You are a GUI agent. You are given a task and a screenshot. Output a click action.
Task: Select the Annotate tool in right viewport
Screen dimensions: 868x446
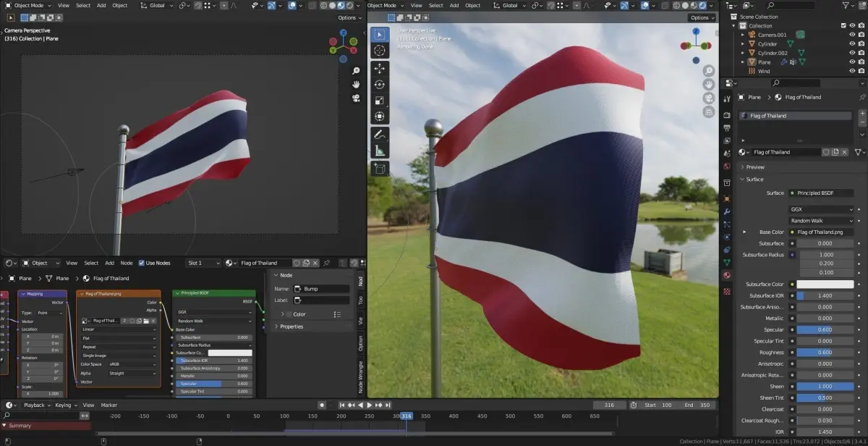(x=380, y=135)
